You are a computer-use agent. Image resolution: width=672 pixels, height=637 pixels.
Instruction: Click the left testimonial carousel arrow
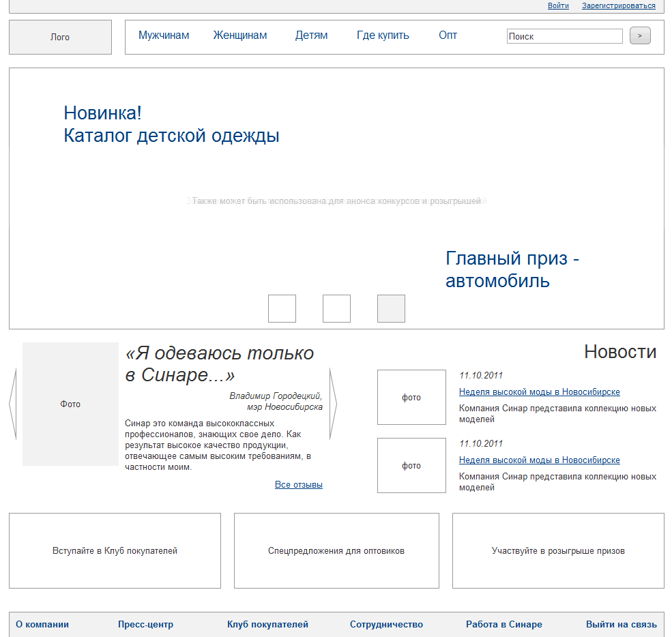click(11, 404)
